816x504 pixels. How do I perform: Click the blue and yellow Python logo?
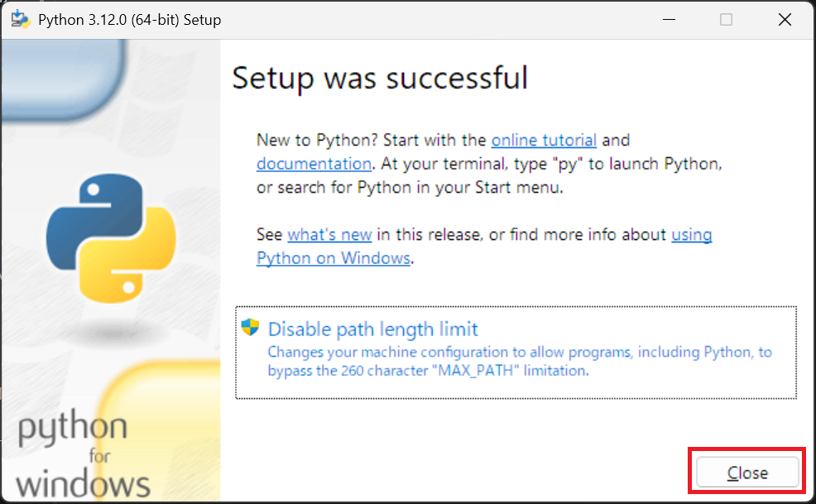point(111,238)
